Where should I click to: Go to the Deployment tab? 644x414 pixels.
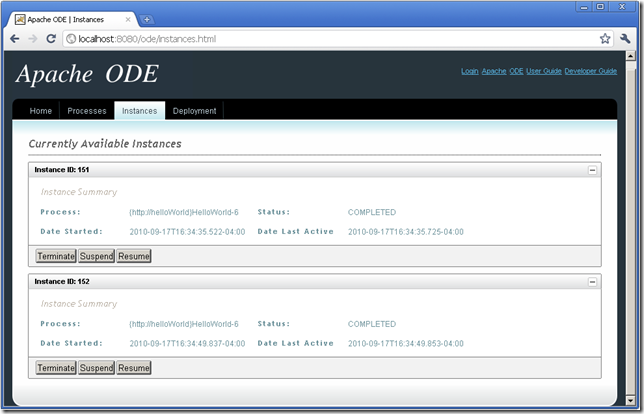[194, 111]
